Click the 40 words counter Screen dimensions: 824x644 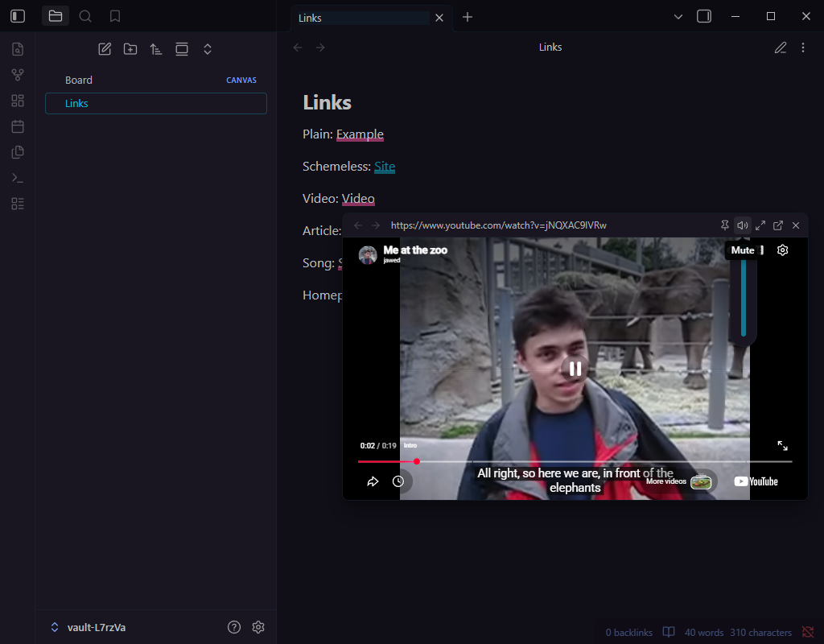coord(703,633)
